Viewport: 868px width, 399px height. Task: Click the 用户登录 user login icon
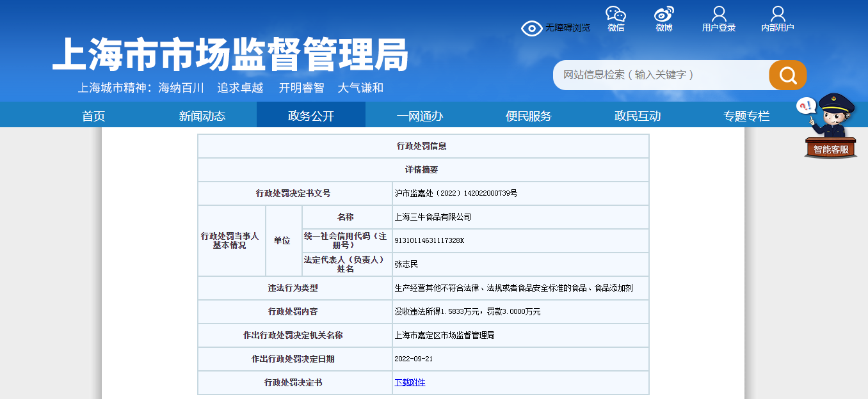[719, 14]
